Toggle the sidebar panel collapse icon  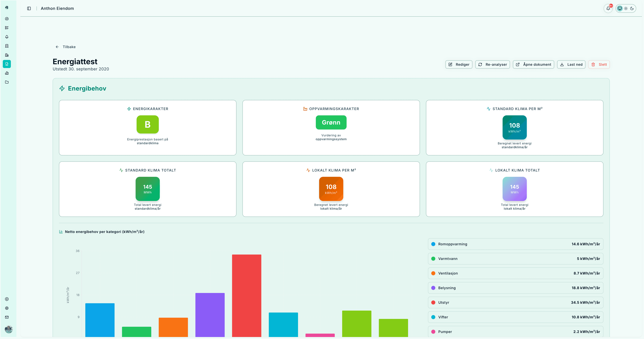tap(29, 9)
